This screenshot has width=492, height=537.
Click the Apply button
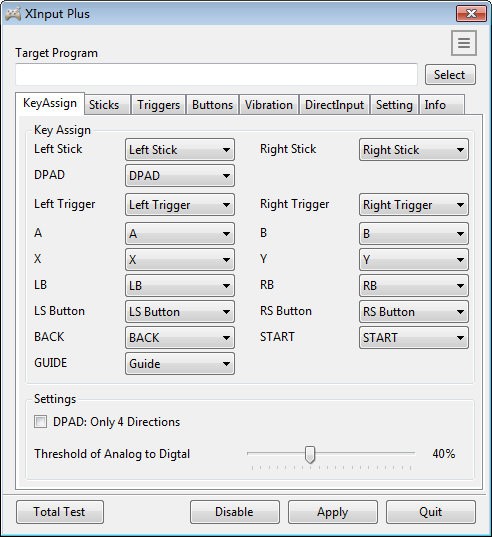[332, 512]
